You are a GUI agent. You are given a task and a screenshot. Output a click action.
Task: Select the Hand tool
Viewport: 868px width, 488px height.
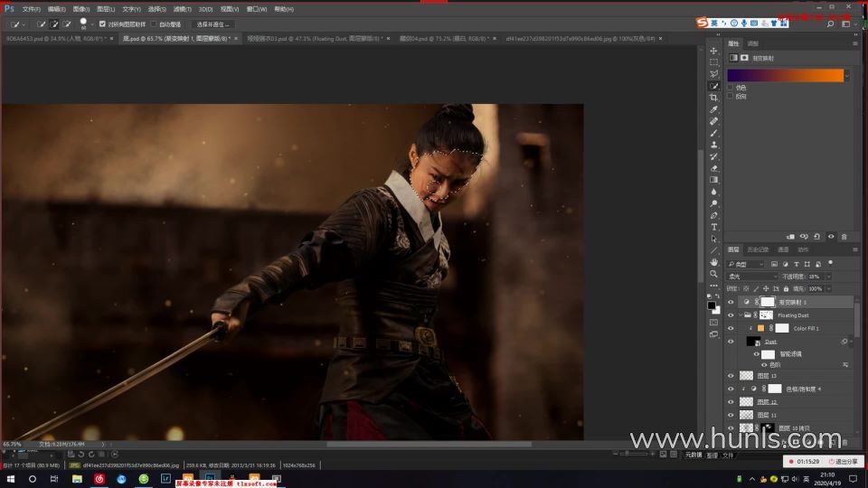pyautogui.click(x=713, y=262)
